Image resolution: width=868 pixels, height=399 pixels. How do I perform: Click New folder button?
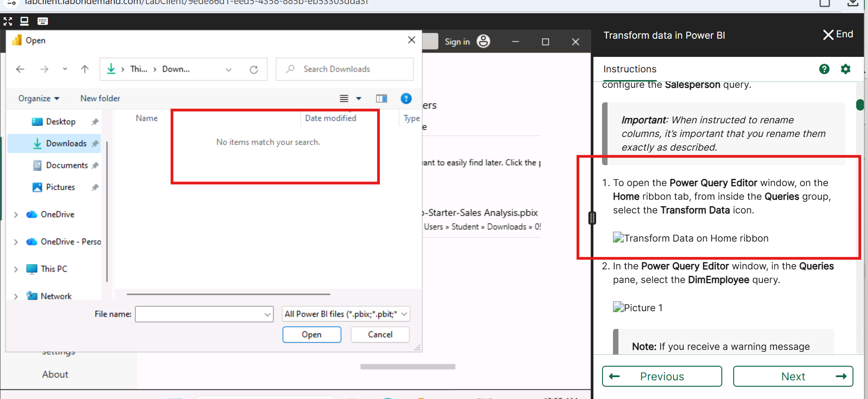point(100,98)
